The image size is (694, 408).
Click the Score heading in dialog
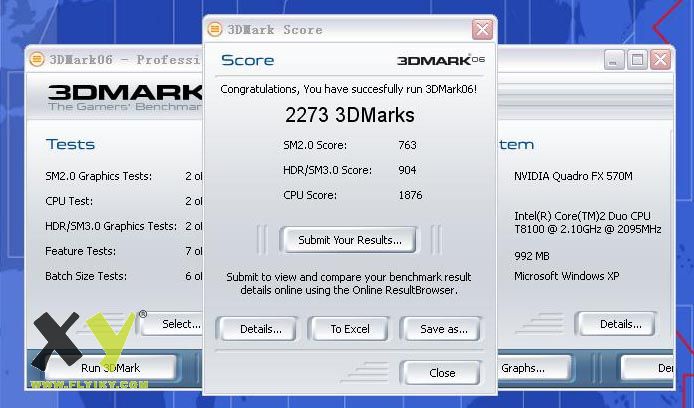tap(247, 60)
